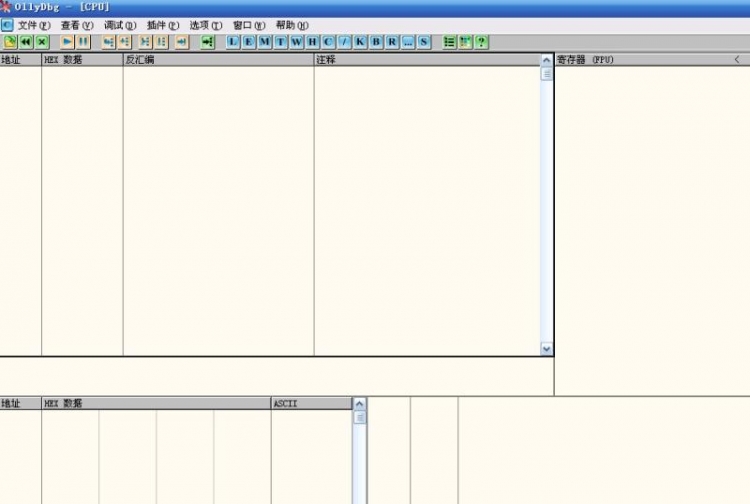
Task: Click disassembly scrollbar thumb
Action: 547,74
